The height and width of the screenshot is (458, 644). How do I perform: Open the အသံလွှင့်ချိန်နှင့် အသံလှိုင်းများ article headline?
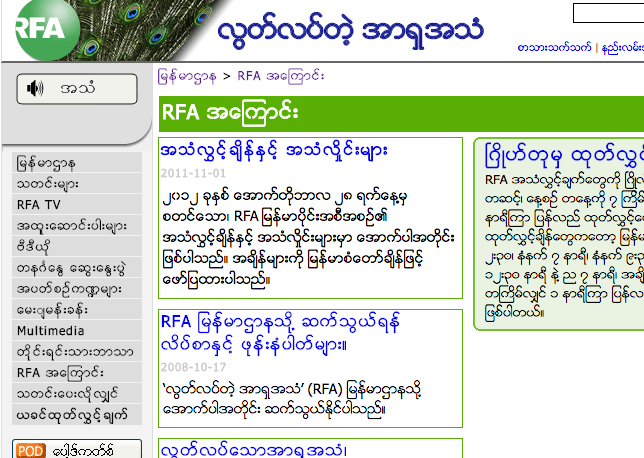tap(274, 151)
